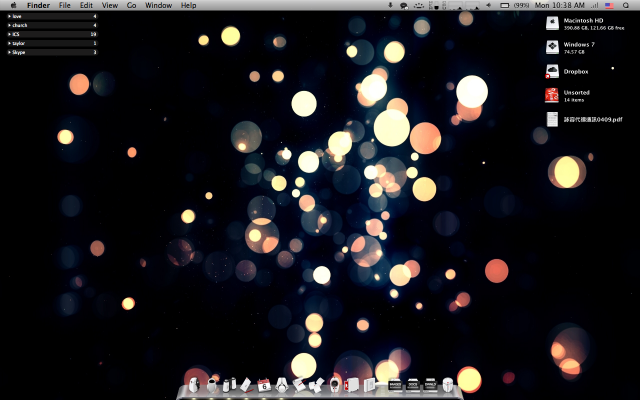This screenshot has height=400, width=640.
Task: Click the microphone icon in menu bar
Action: pos(390,5)
